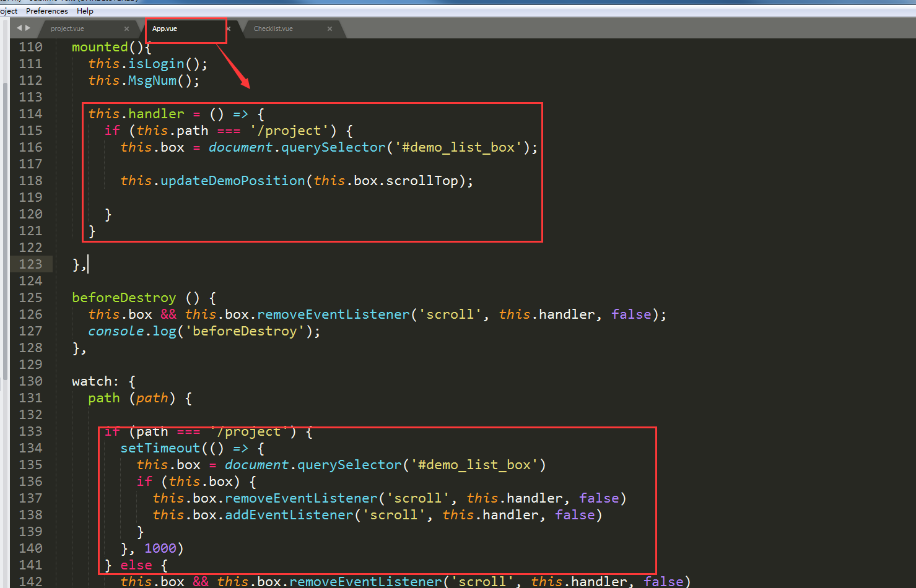Click line number 138 in gutter
Viewport: 916px width, 588px height.
point(30,515)
